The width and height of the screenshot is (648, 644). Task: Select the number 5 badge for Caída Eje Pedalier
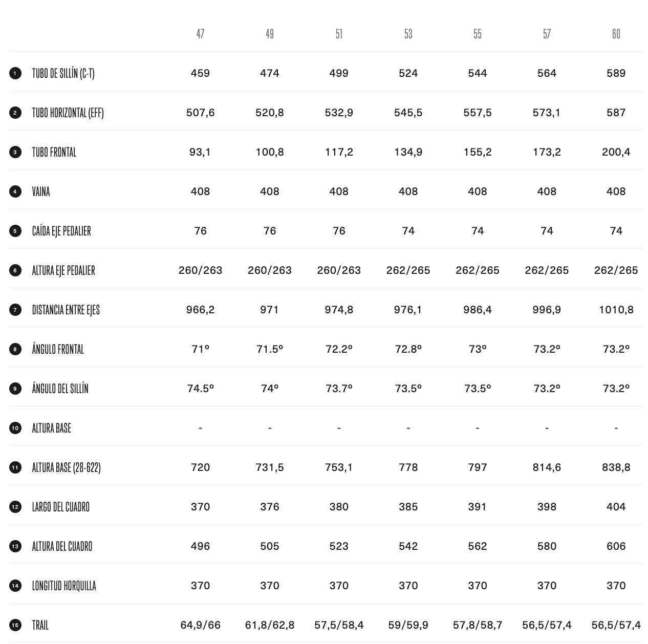(x=15, y=231)
